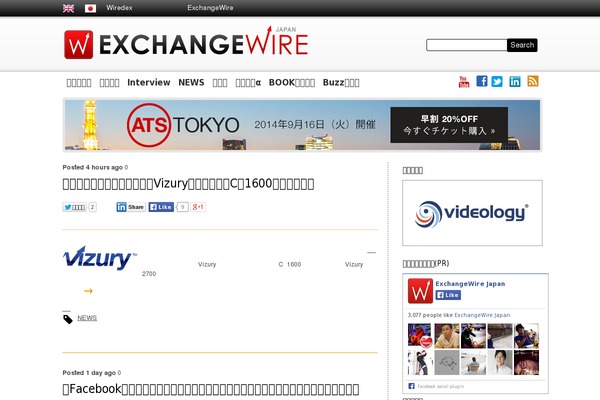This screenshot has width=600, height=400.
Task: Open the RSS feed icon
Action: click(533, 81)
